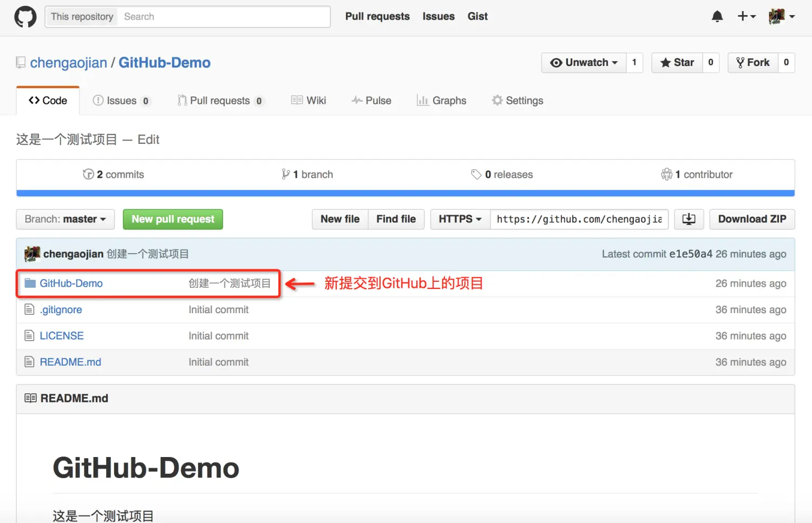Open the HTTPS clone protocol dropdown

460,219
